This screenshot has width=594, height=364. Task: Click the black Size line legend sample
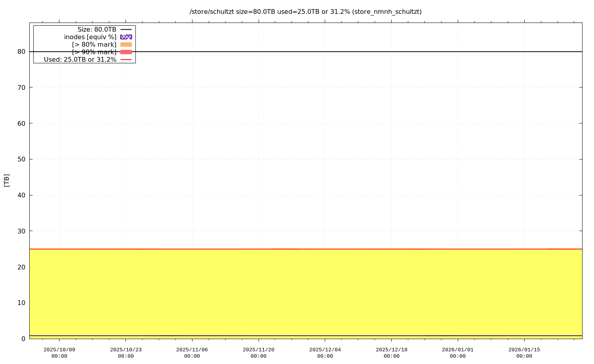point(126,30)
